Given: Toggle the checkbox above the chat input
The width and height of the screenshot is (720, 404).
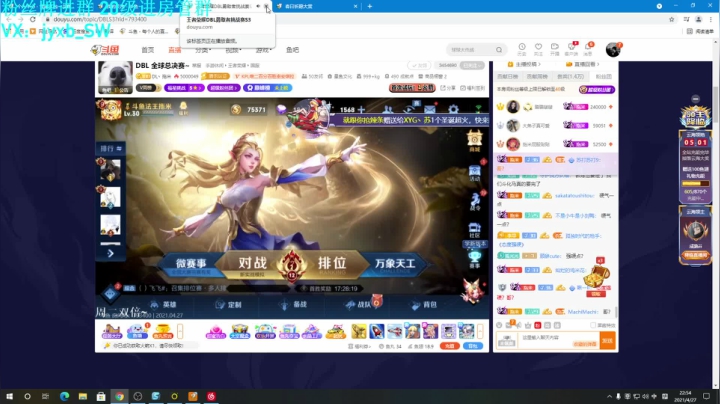Looking at the screenshot, I should tap(593, 325).
